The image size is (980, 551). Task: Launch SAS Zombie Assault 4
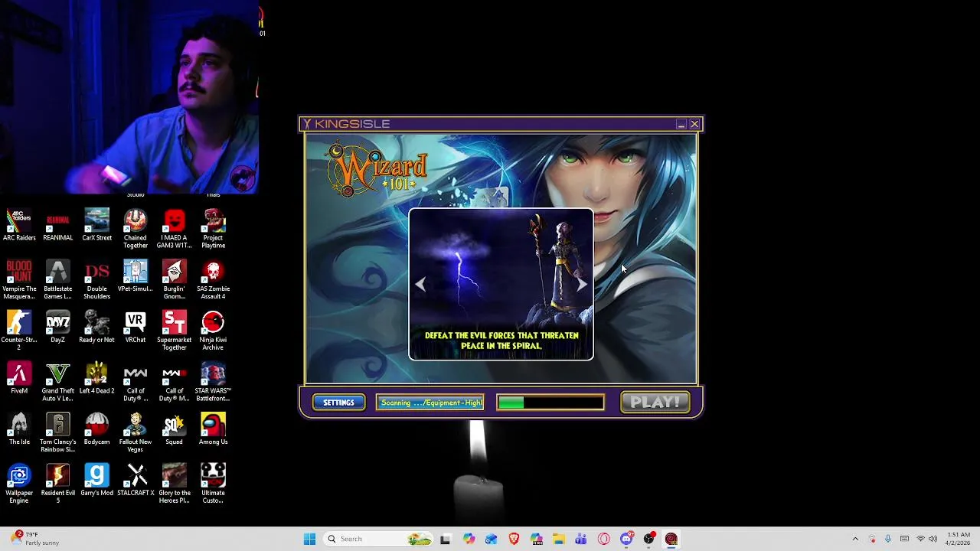coord(213,280)
